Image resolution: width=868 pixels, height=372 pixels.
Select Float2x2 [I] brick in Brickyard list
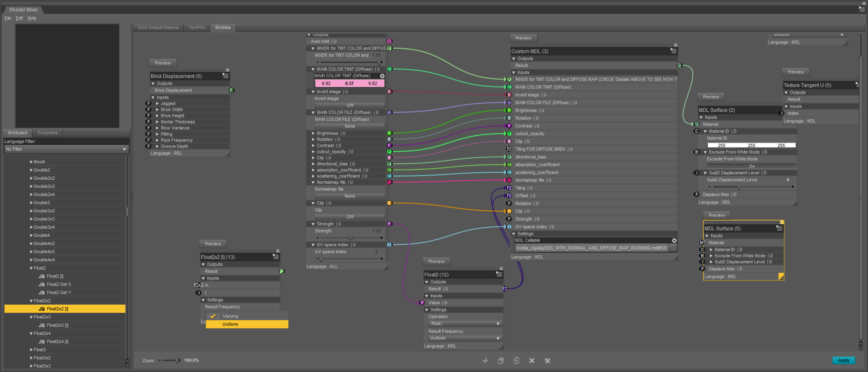tap(65, 309)
